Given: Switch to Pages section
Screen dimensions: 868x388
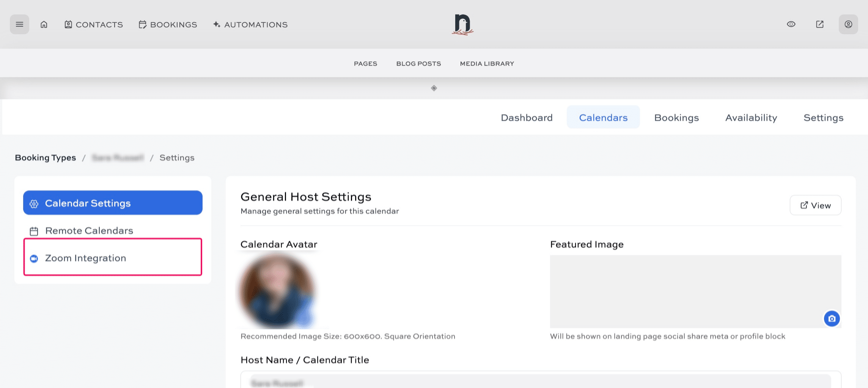Looking at the screenshot, I should [x=365, y=64].
